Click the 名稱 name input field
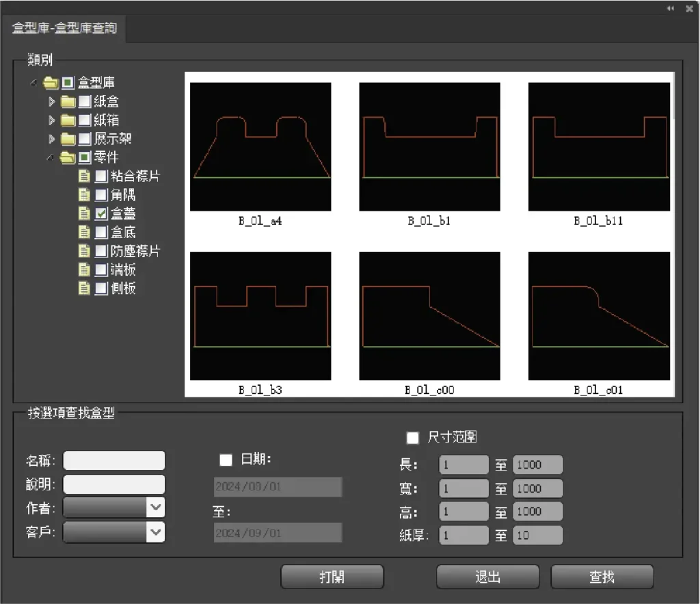 [114, 460]
